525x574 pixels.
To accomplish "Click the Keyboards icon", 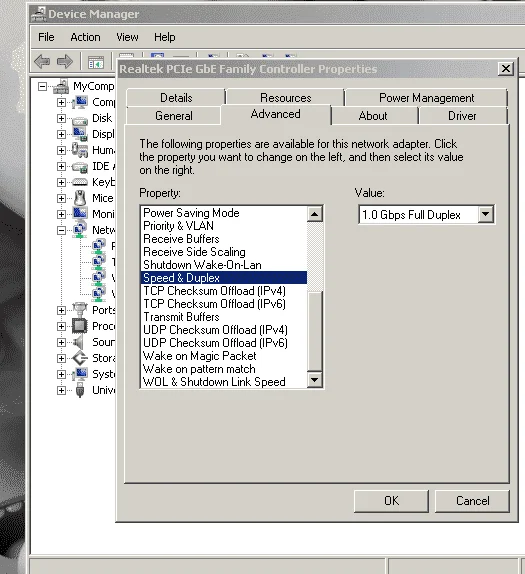I will (80, 182).
